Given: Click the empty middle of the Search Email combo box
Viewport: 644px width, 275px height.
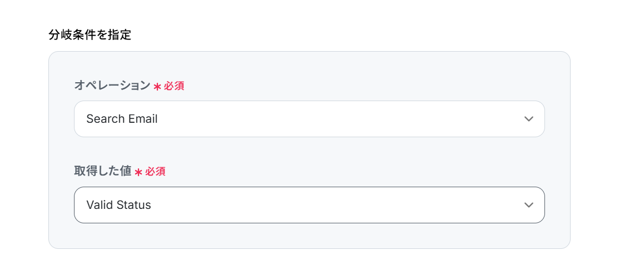Looking at the screenshot, I should pos(334,119).
